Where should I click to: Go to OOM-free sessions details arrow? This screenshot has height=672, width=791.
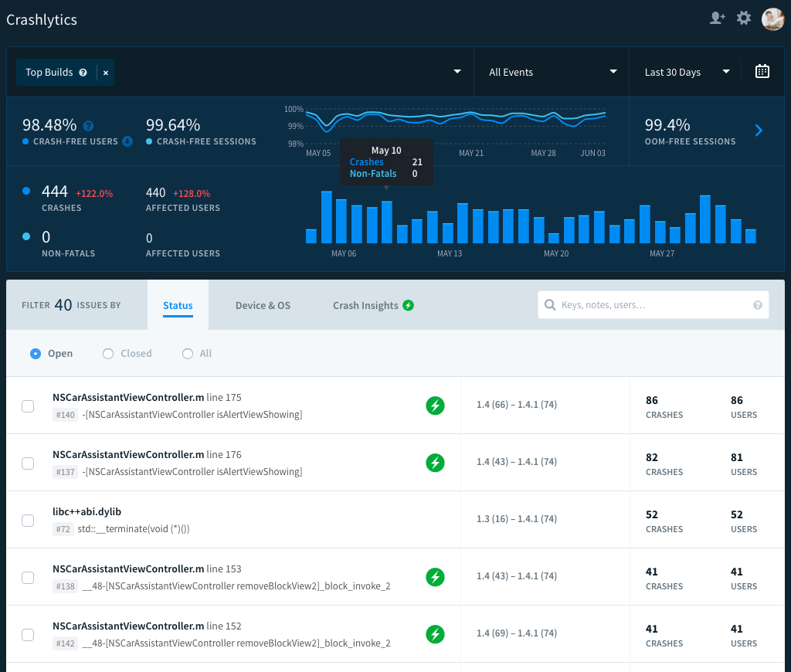tap(759, 131)
